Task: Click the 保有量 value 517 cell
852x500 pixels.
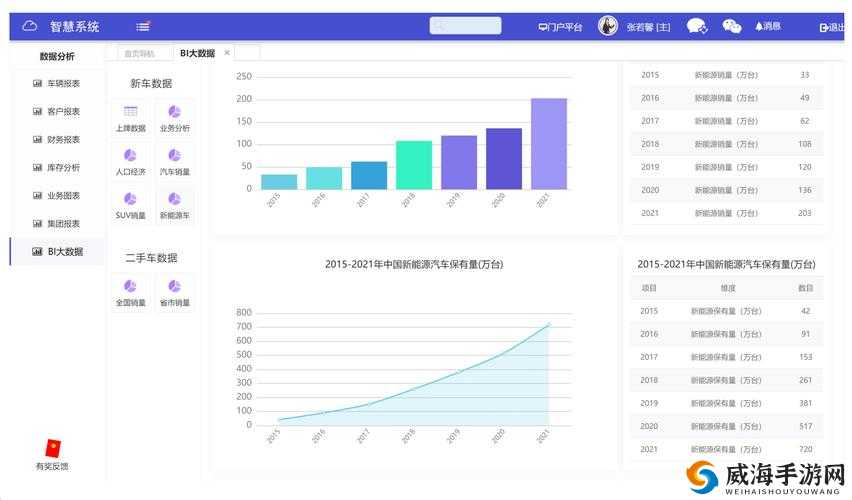Action: (x=805, y=426)
